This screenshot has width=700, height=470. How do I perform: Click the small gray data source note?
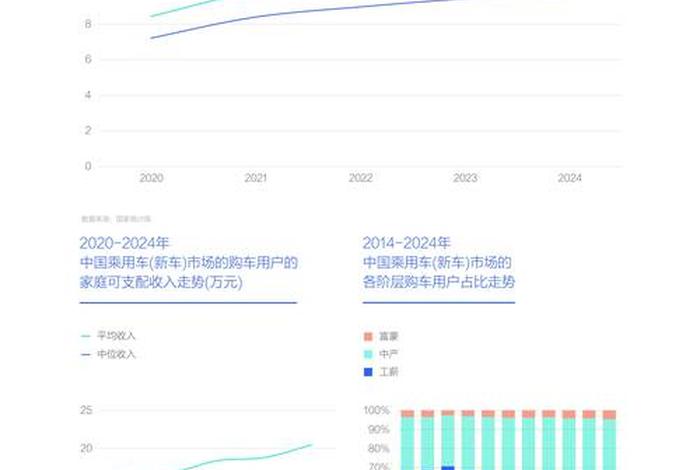pos(116,219)
